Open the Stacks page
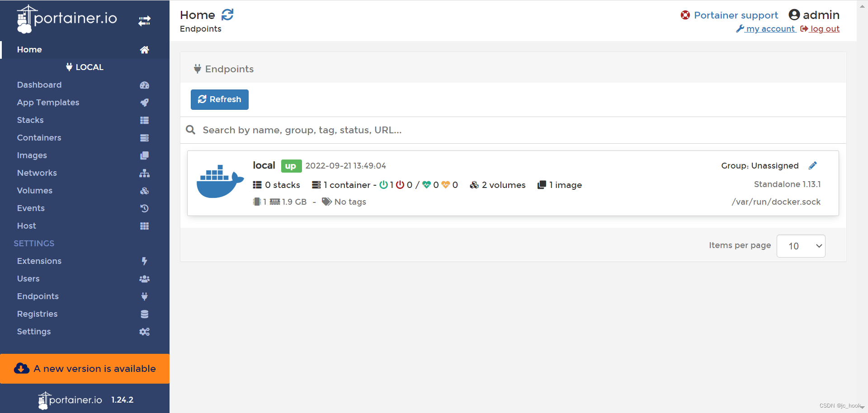The height and width of the screenshot is (413, 868). click(x=30, y=120)
